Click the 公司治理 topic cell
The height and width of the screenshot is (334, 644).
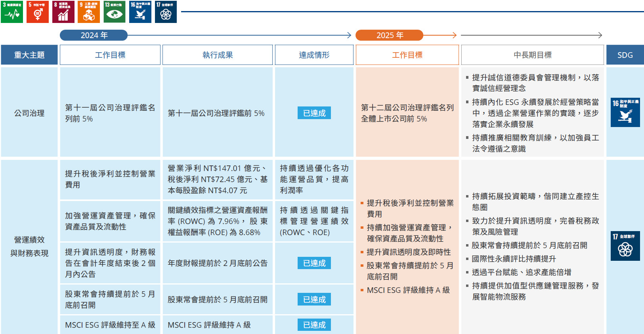tap(29, 113)
